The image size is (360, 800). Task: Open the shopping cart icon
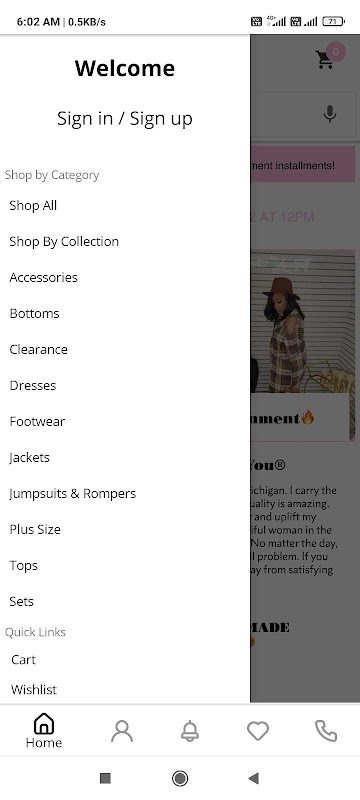click(x=325, y=60)
